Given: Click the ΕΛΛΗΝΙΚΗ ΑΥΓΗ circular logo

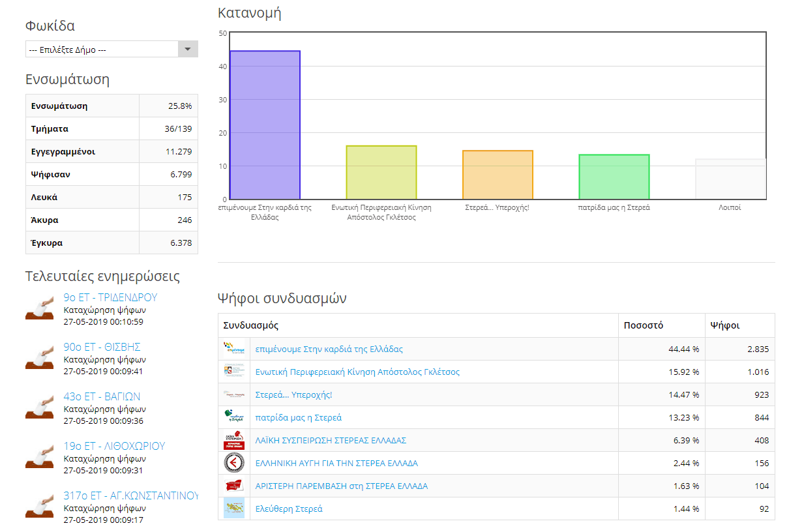Looking at the screenshot, I should coord(233,463).
